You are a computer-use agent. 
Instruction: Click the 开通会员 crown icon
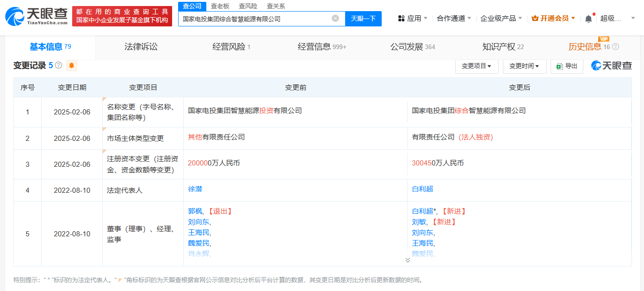coord(535,19)
